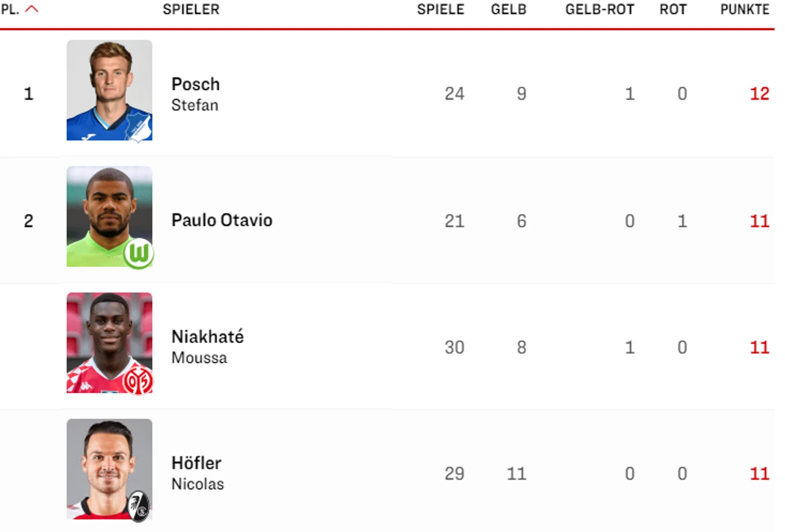
Task: Click the Hoffenheim club badge on Posch's photo
Action: pos(138,126)
